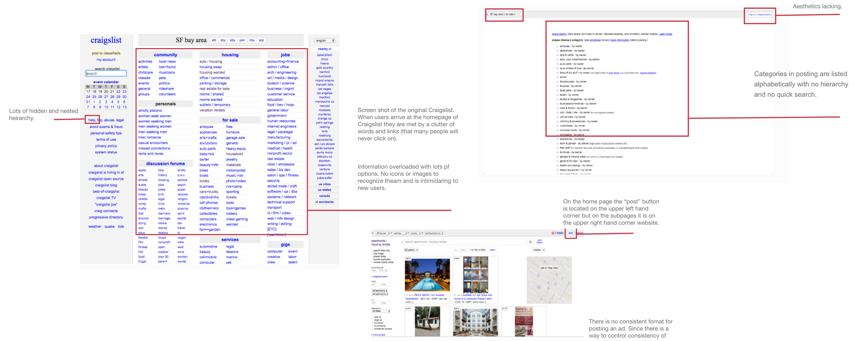This screenshot has width=868, height=341.
Task: Hide the $1949 listing with X icon
Action: 485,302
